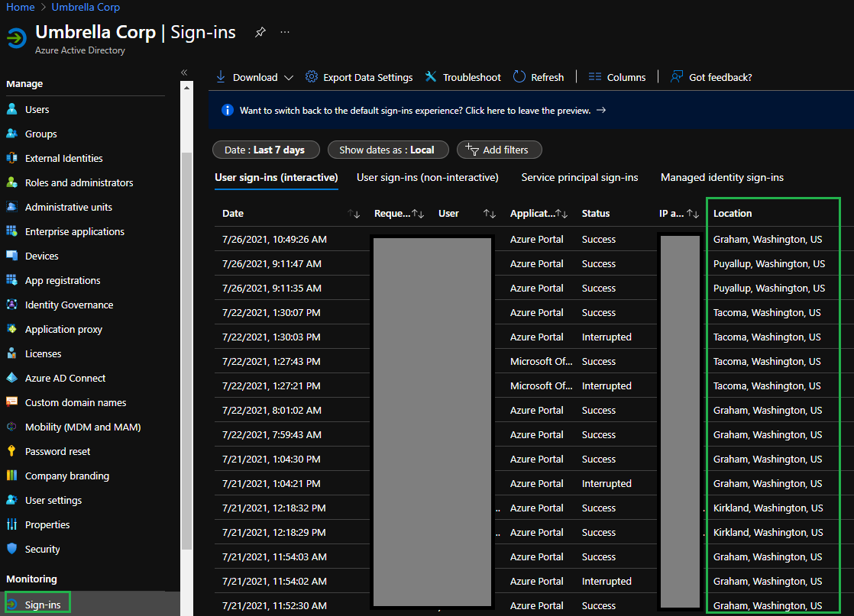Click Interrupted status at 7/21/2021, 1:04:21 PM
The width and height of the screenshot is (854, 616).
coord(607,483)
